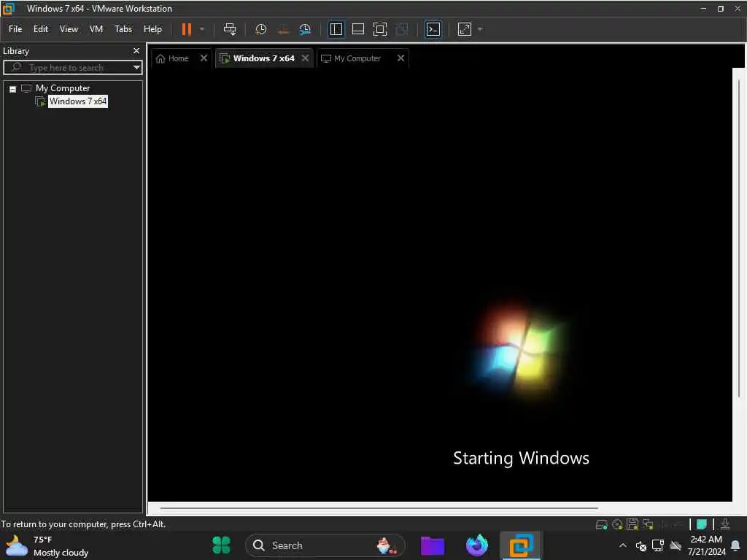
Task: Open the library search dropdown arrow
Action: [x=137, y=67]
